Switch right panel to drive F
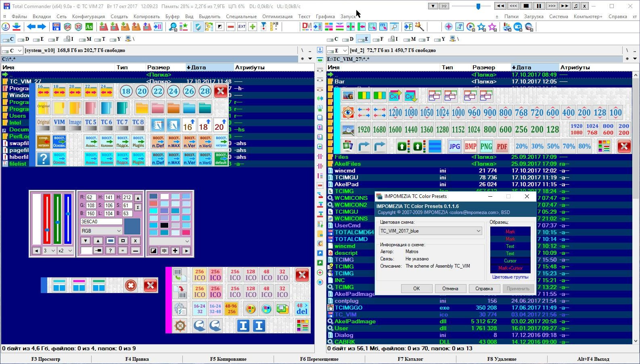The image size is (640, 364). pos(378,39)
